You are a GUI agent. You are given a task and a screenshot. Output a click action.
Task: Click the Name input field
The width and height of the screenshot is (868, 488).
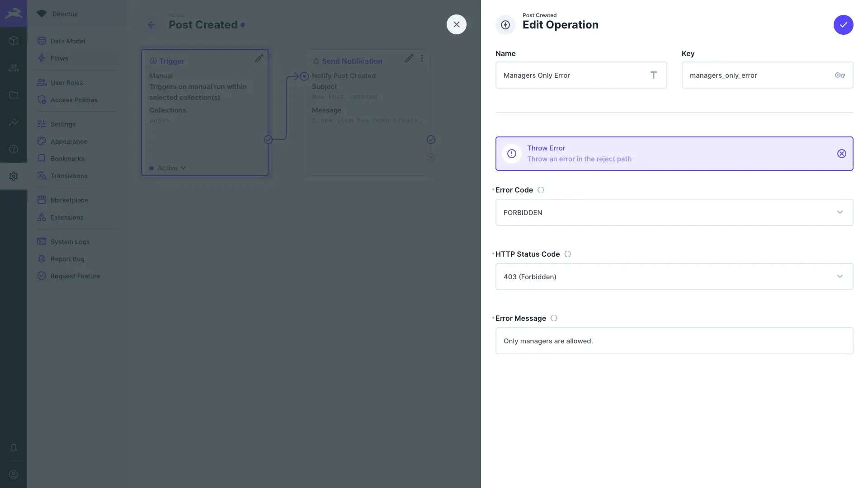point(574,75)
